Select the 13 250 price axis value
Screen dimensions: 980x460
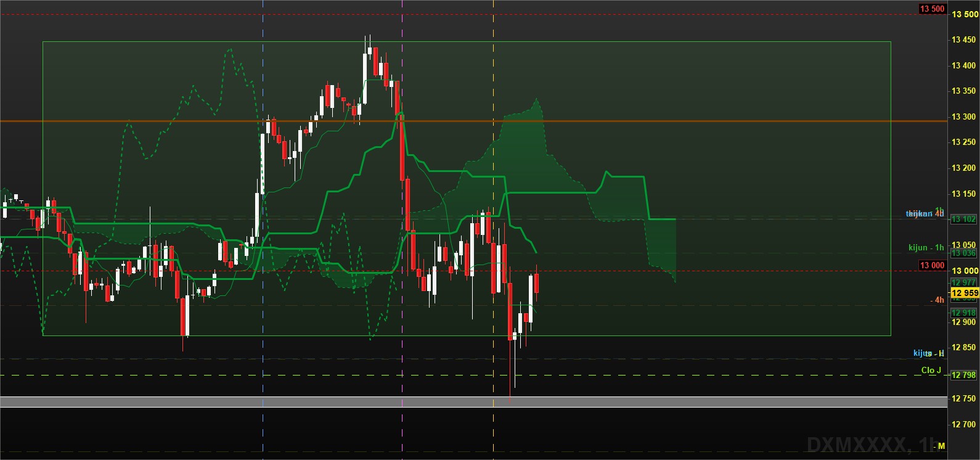[x=963, y=142]
